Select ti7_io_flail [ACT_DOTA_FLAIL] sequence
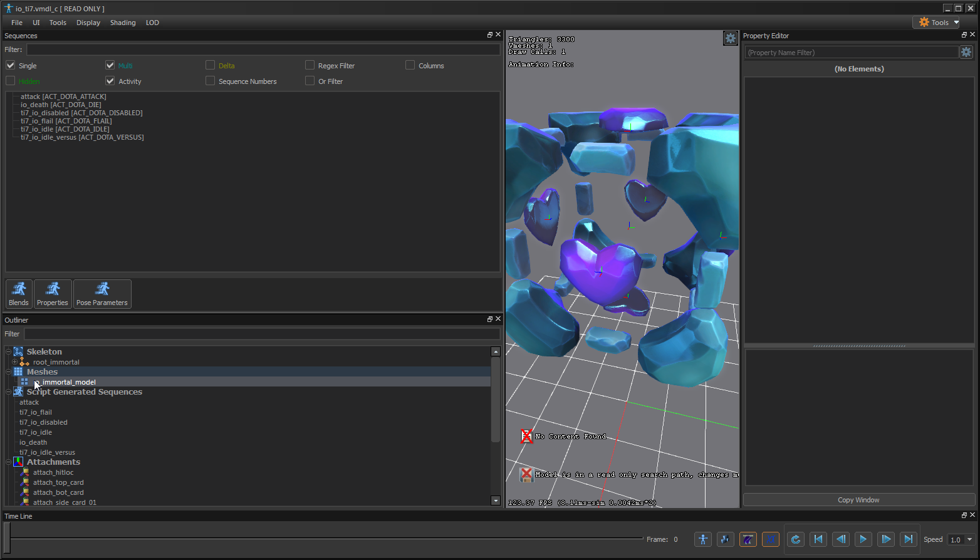The height and width of the screenshot is (560, 980). pyautogui.click(x=66, y=121)
